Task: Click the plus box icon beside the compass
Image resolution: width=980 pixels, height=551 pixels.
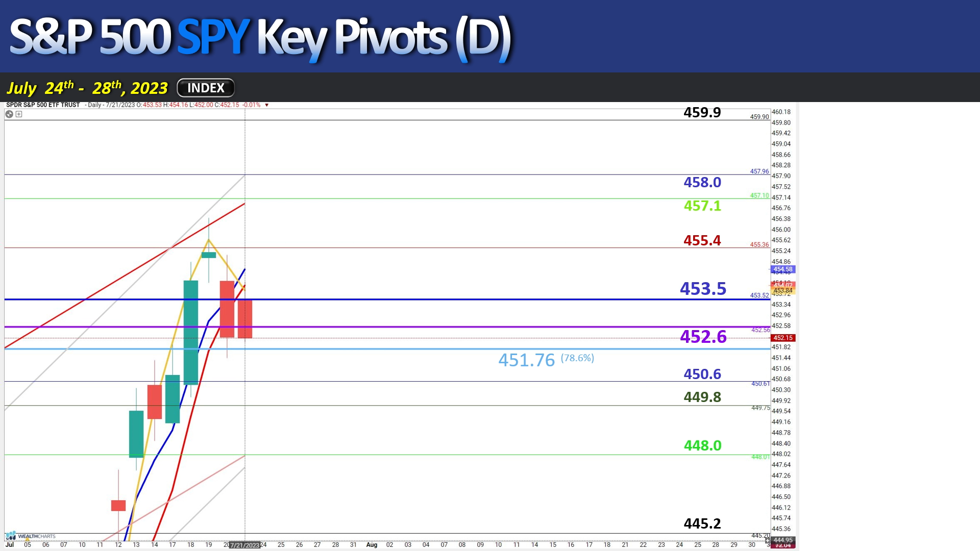Action: (19, 114)
